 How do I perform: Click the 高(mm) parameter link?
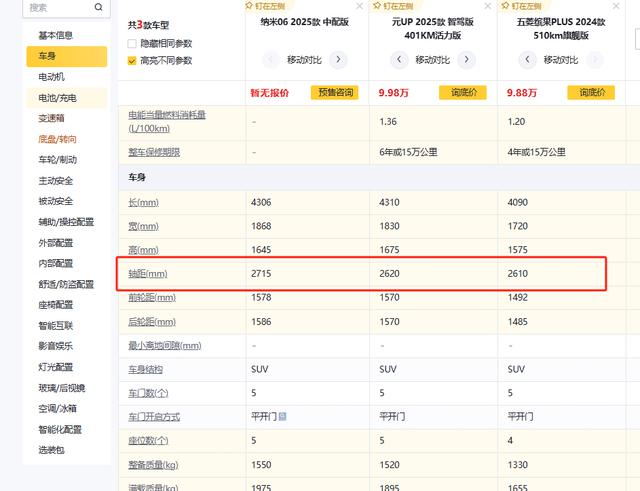click(x=143, y=250)
